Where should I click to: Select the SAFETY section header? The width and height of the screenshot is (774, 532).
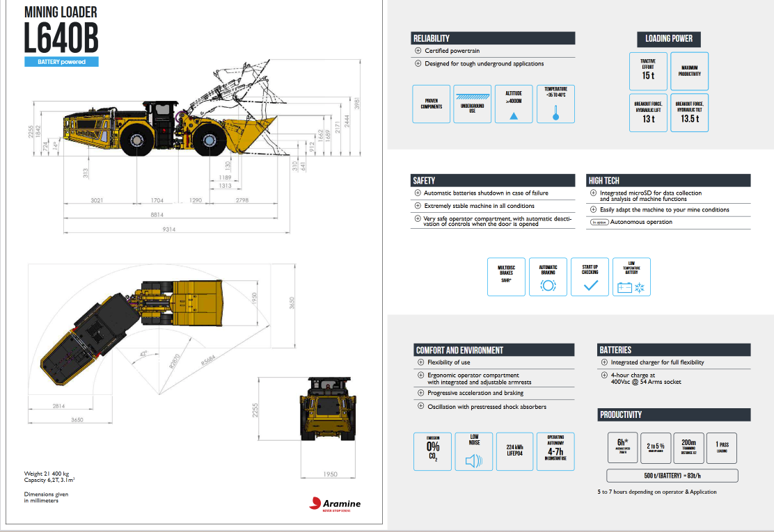coord(493,180)
